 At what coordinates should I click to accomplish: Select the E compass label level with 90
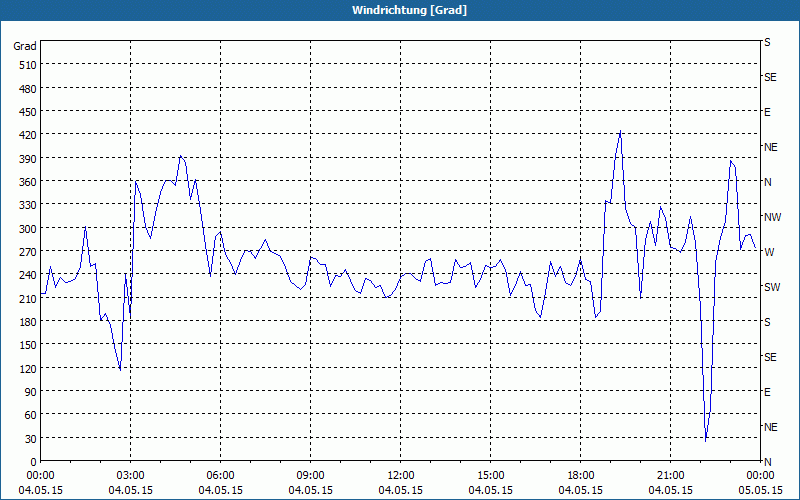767,392
